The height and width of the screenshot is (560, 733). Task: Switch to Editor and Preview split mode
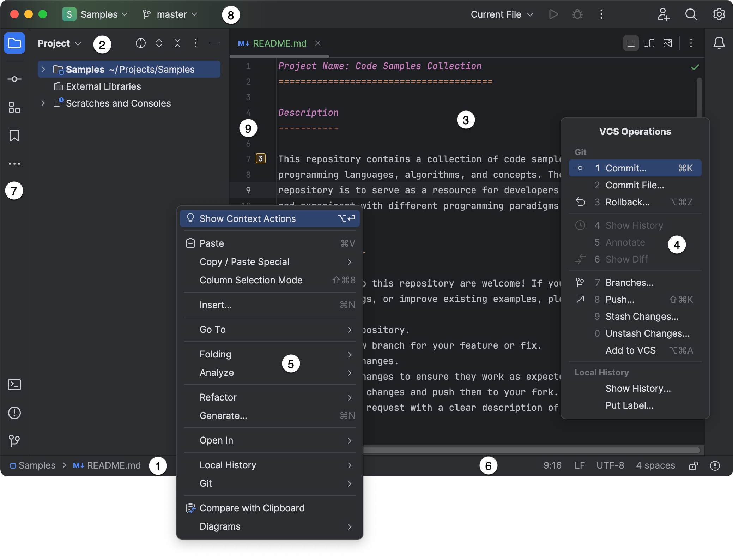649,43
